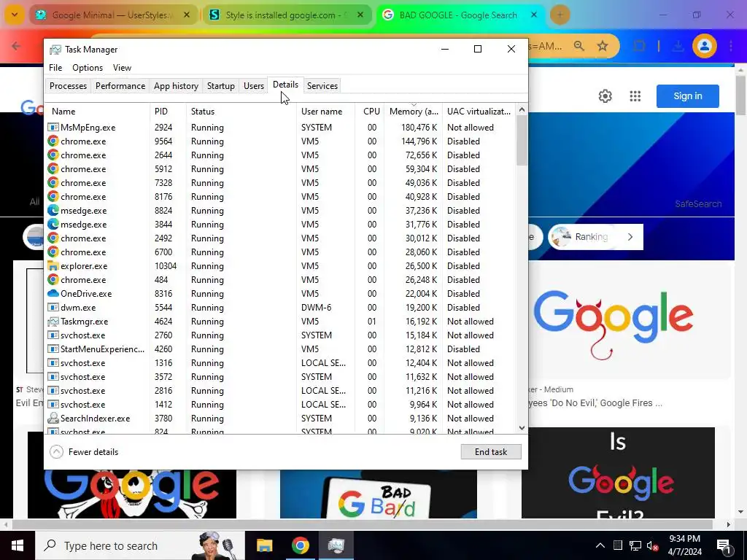
Task: Switch to Style is installed browser tab
Action: pyautogui.click(x=287, y=15)
